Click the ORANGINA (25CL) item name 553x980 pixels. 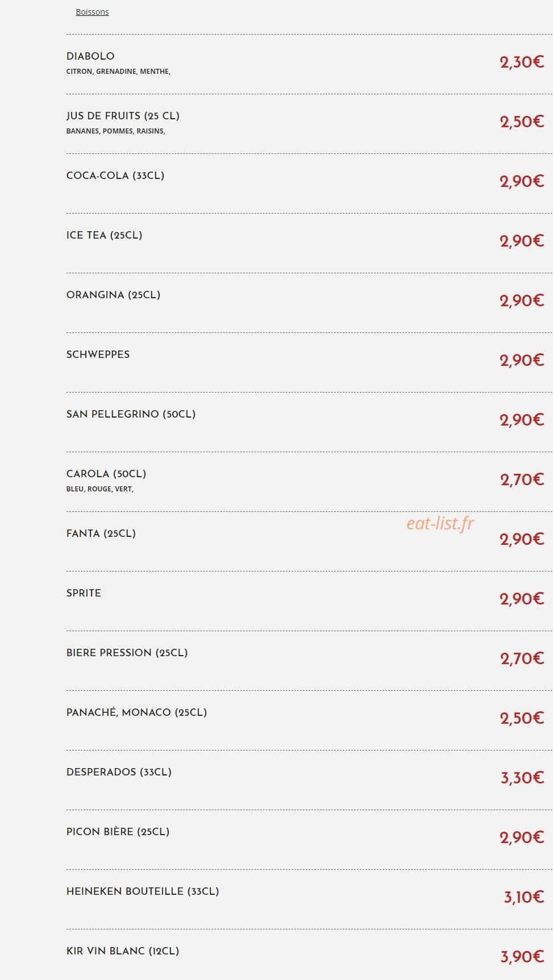[x=113, y=295]
